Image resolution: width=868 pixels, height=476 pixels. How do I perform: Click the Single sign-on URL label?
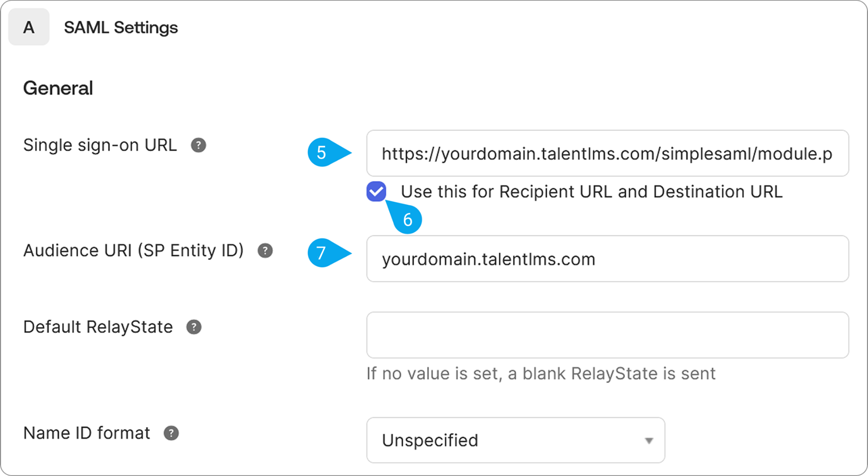100,145
